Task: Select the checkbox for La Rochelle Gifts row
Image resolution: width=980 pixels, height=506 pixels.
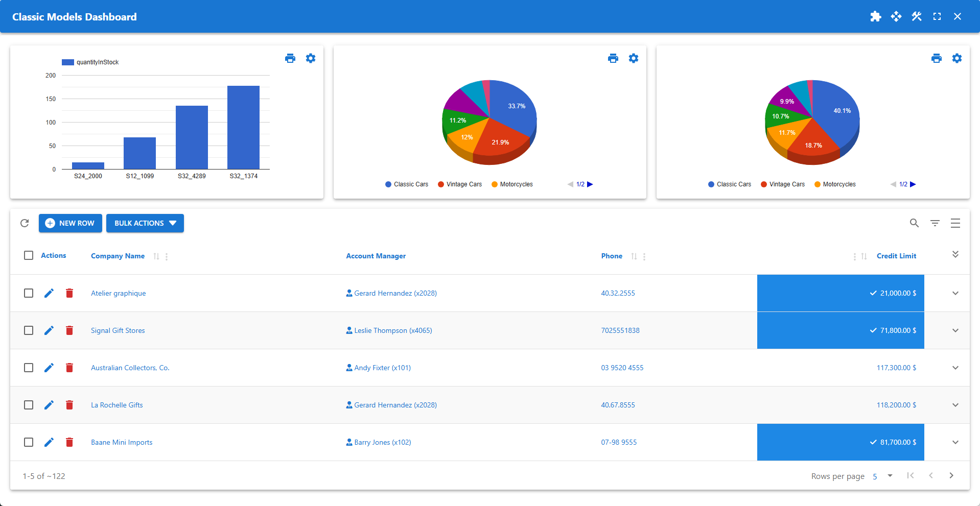Action: tap(29, 405)
